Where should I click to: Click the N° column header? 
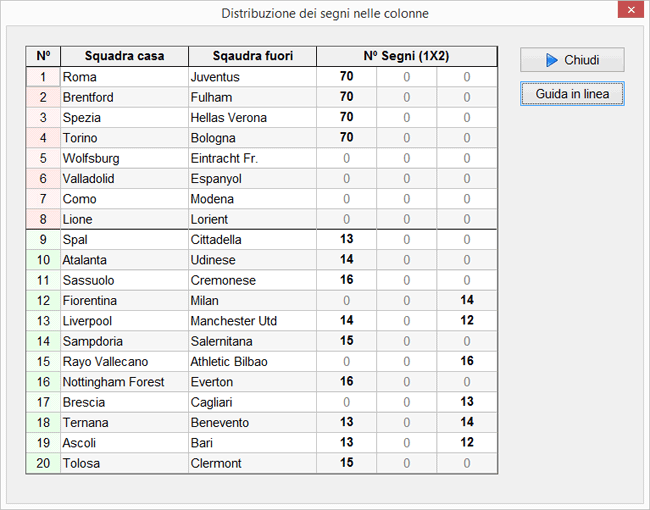point(43,56)
